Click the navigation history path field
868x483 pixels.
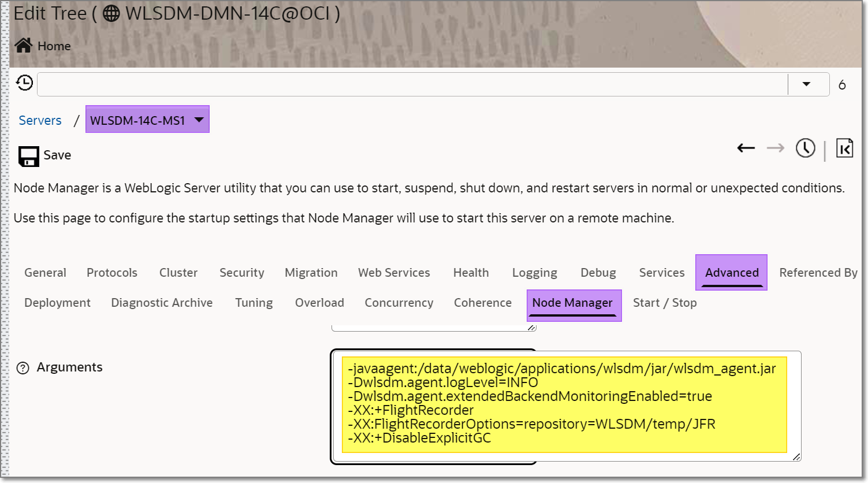412,84
